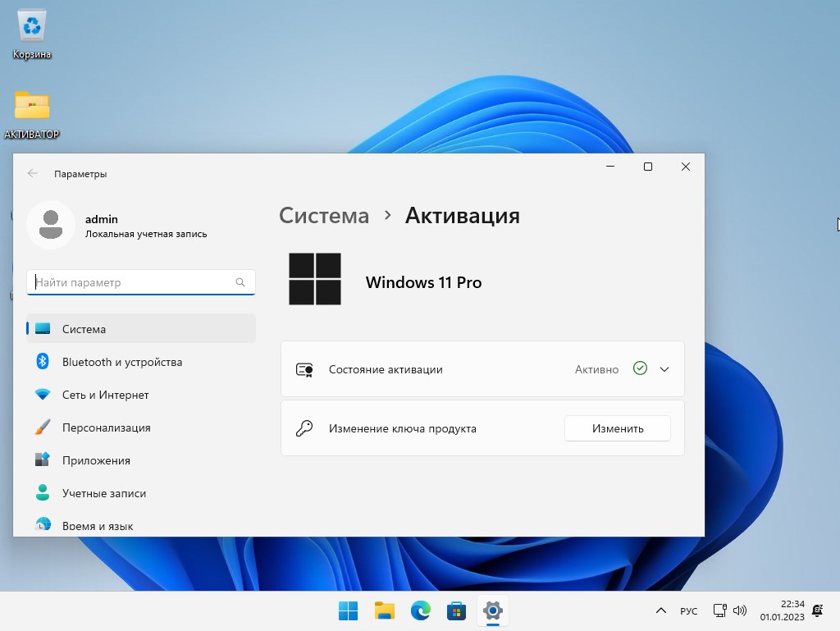The image size is (840, 631).
Task: Click the Bluetooth icon in sidebar
Action: tap(43, 362)
